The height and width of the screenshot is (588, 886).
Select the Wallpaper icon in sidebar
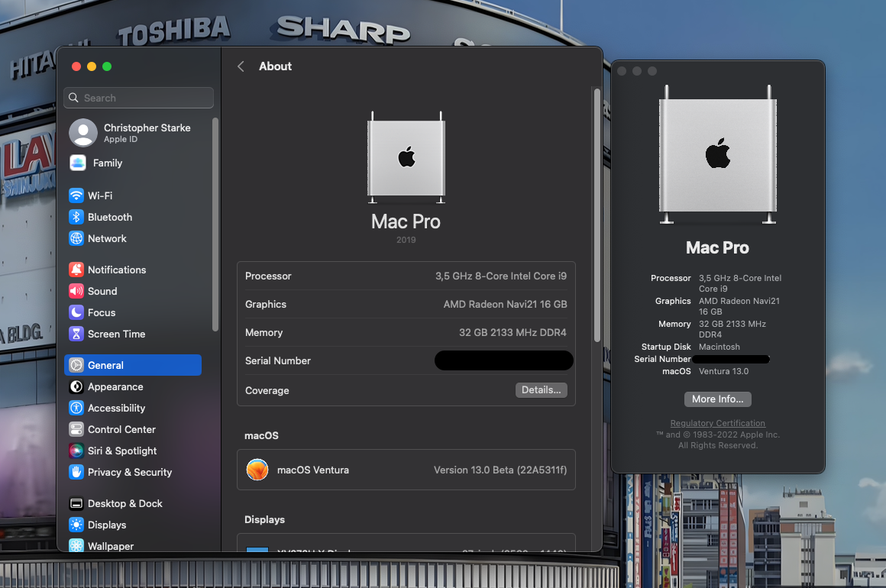pos(76,546)
